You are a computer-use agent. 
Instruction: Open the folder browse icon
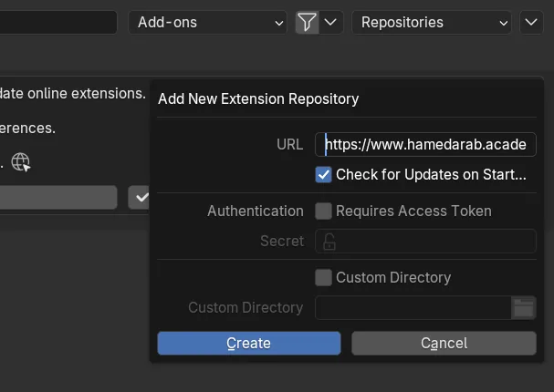pos(524,307)
